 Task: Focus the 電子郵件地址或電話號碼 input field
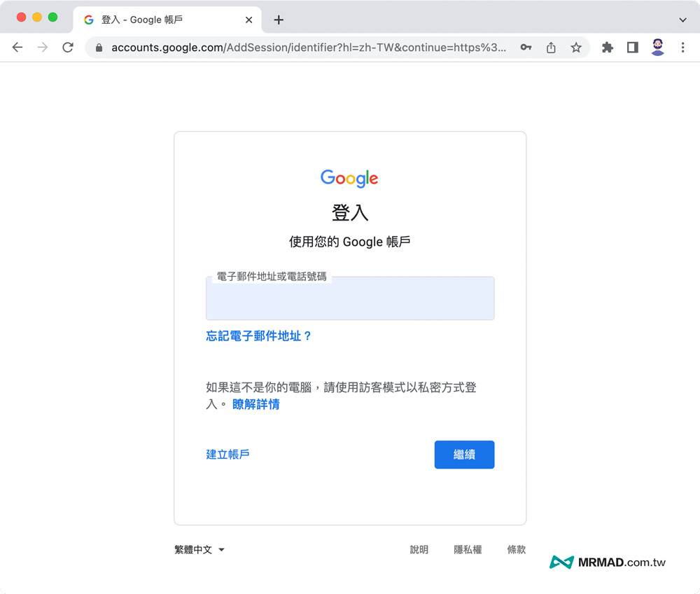click(x=350, y=298)
